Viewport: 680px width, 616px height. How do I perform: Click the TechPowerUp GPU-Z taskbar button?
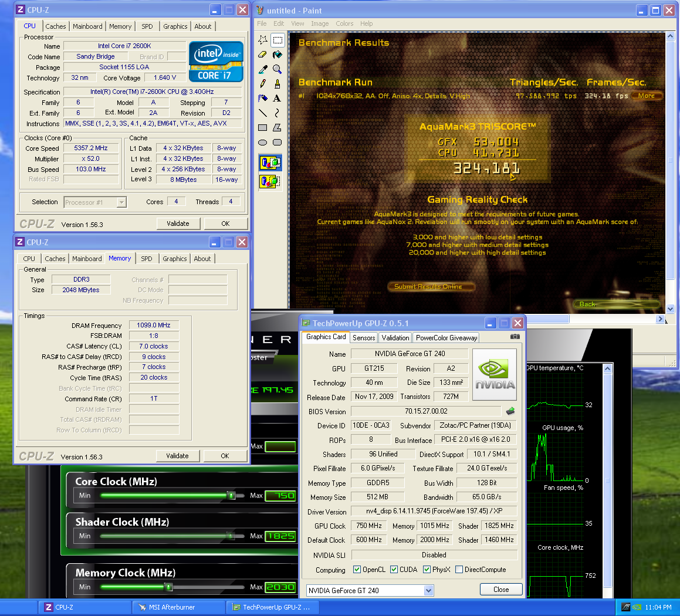click(273, 607)
